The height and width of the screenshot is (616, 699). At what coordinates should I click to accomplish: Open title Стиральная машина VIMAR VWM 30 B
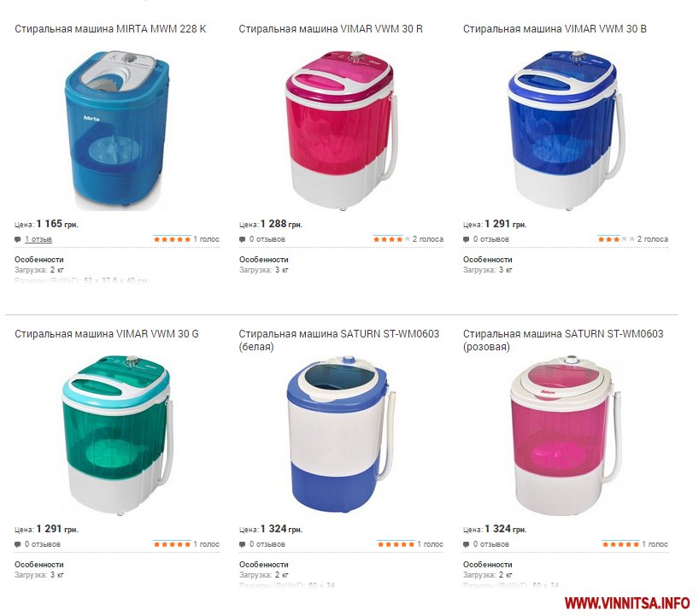click(x=555, y=29)
